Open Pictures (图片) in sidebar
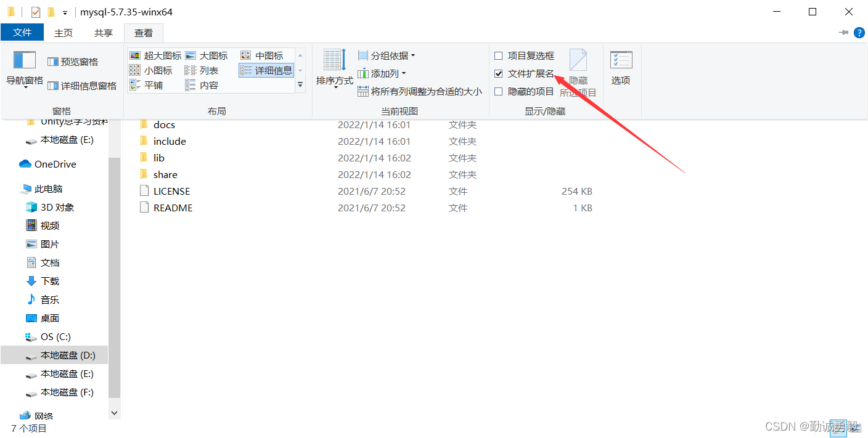Screen dimensions: 868x438 [43, 244]
